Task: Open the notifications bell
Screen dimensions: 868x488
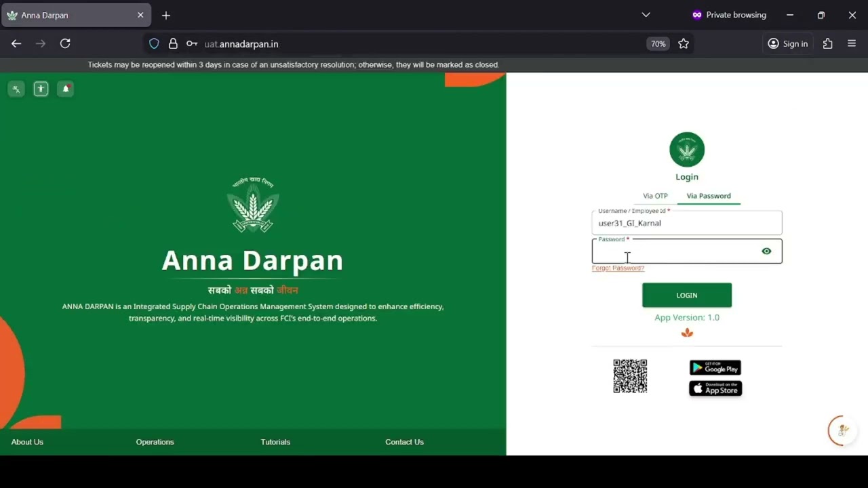Action: pos(65,89)
